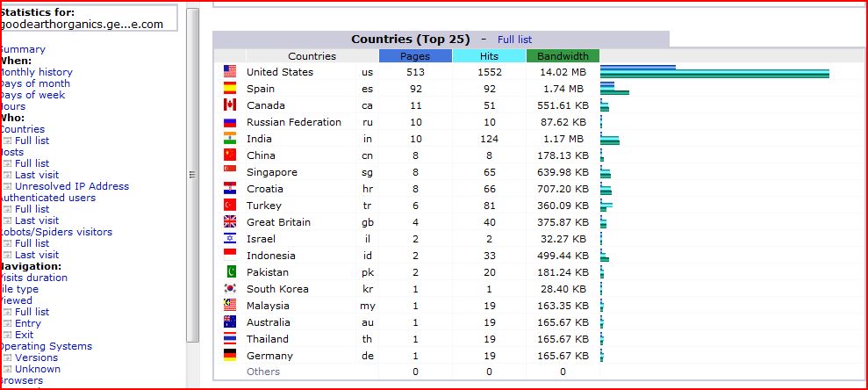Open Full list under Robots/Spiders visitors
This screenshot has height=390, width=868.
pos(32,243)
